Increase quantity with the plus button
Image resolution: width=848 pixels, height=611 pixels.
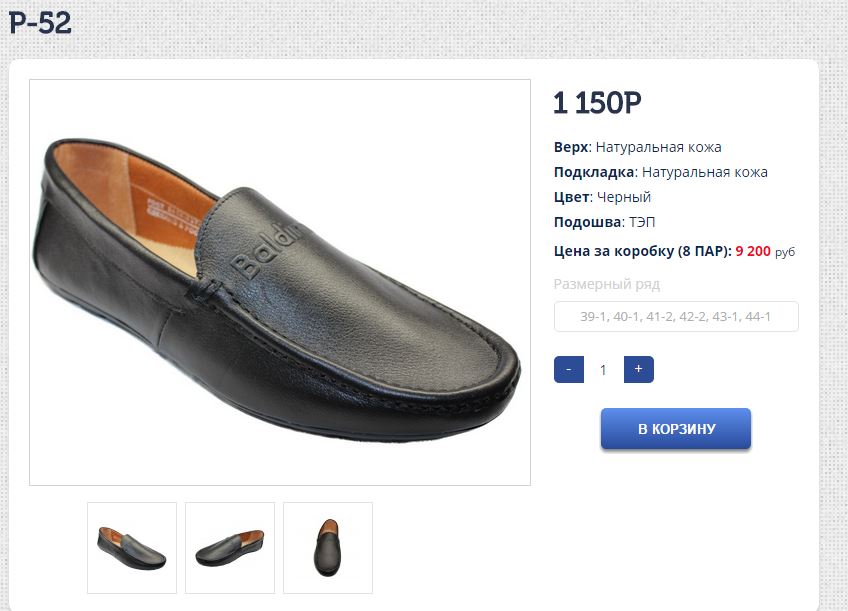(x=638, y=369)
